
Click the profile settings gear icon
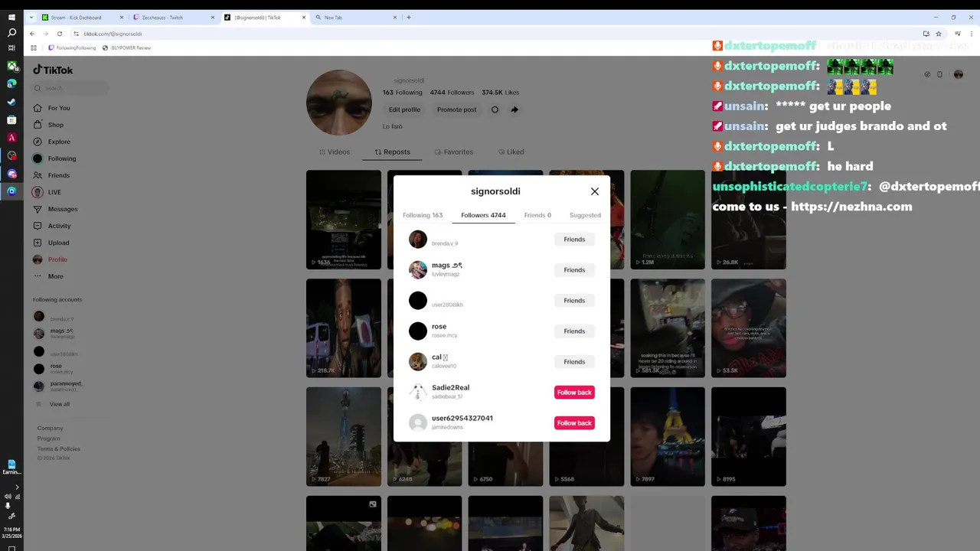point(495,109)
